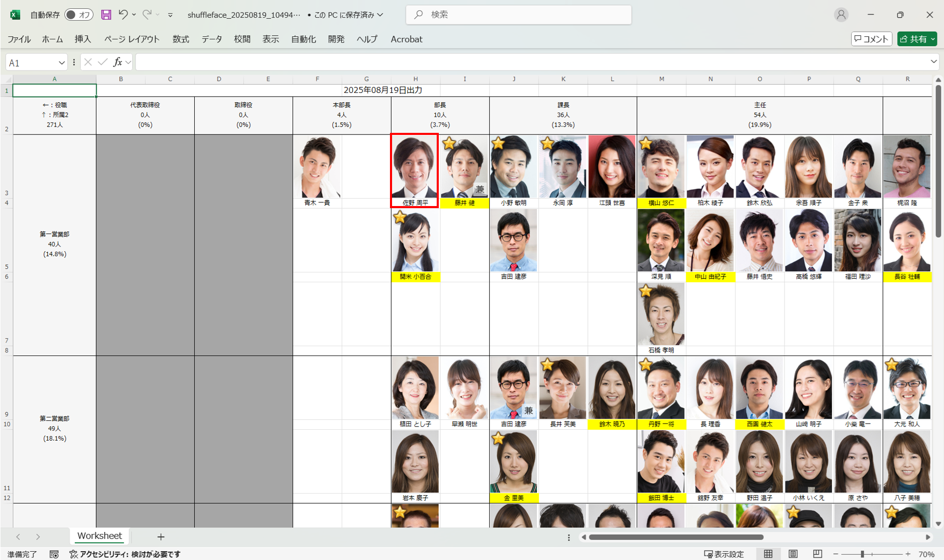Screen dimensions: 944x560
Task: Add a new sheet with plus icon
Action: pyautogui.click(x=160, y=537)
